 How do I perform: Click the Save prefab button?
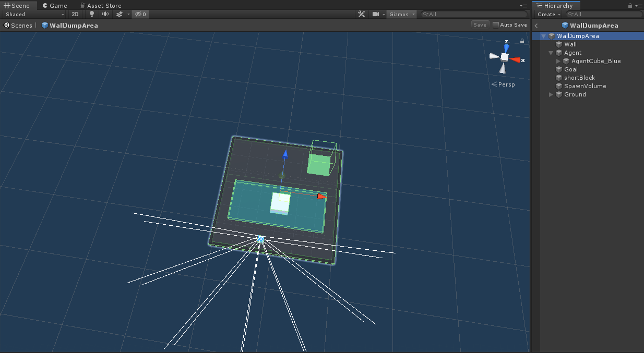click(x=480, y=25)
